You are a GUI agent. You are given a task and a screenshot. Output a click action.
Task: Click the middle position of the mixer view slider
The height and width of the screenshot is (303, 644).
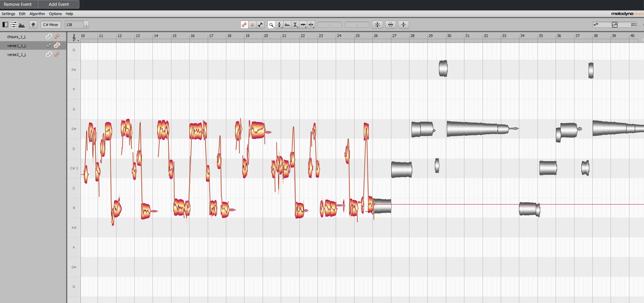(x=615, y=25)
